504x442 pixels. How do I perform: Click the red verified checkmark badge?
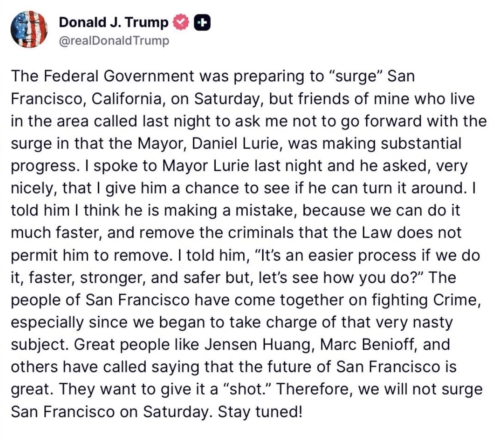[181, 22]
